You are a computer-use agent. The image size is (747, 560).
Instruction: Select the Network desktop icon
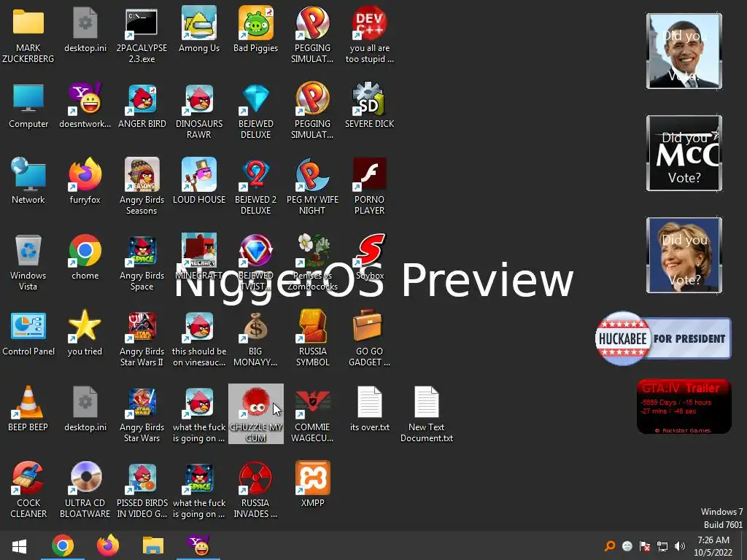[x=28, y=174]
